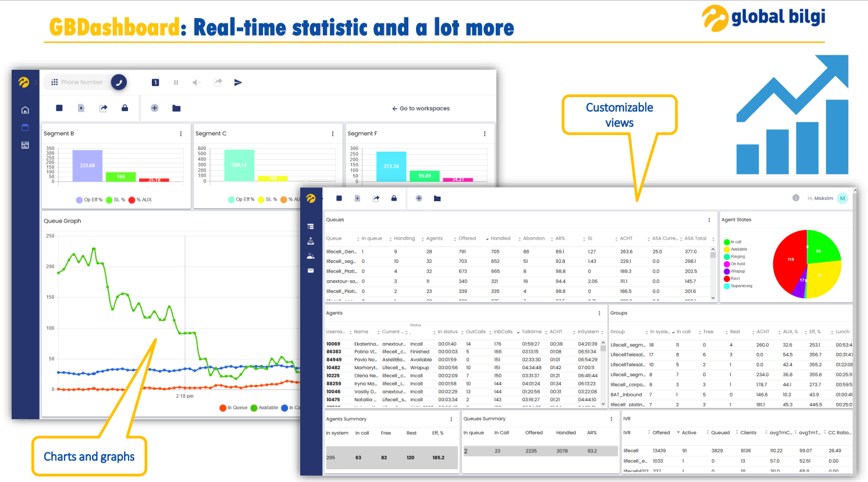868x482 pixels.
Task: Click the Go to workspaces link
Action: 421,109
